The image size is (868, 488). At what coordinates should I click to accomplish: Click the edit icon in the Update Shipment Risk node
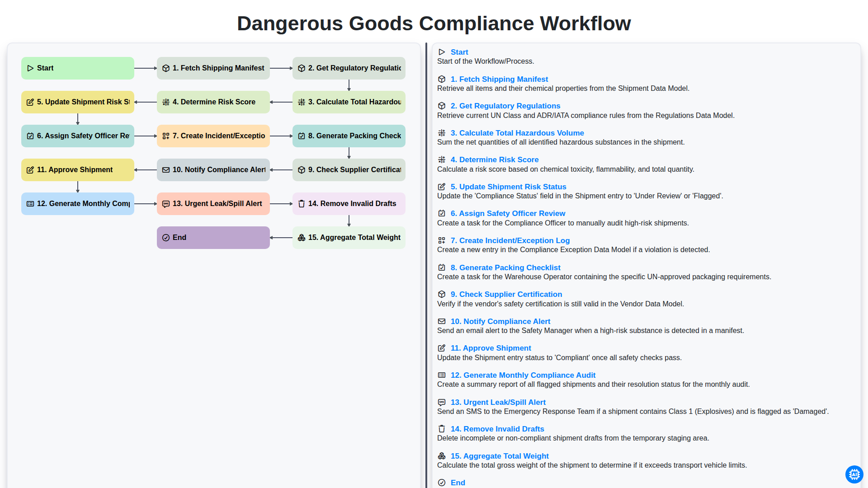click(30, 102)
